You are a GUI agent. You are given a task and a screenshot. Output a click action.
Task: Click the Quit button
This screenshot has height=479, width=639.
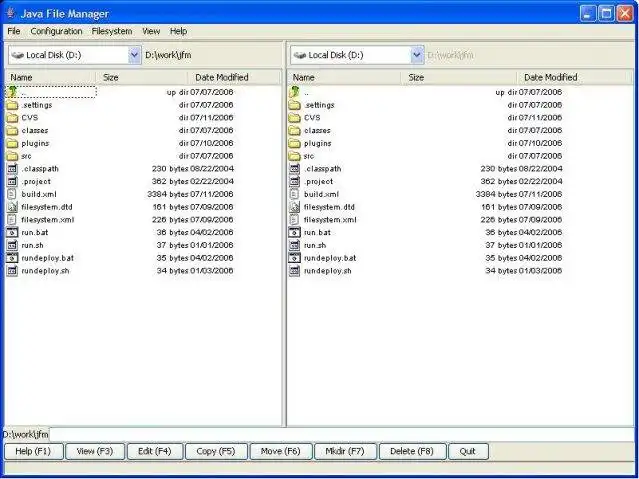tap(468, 451)
